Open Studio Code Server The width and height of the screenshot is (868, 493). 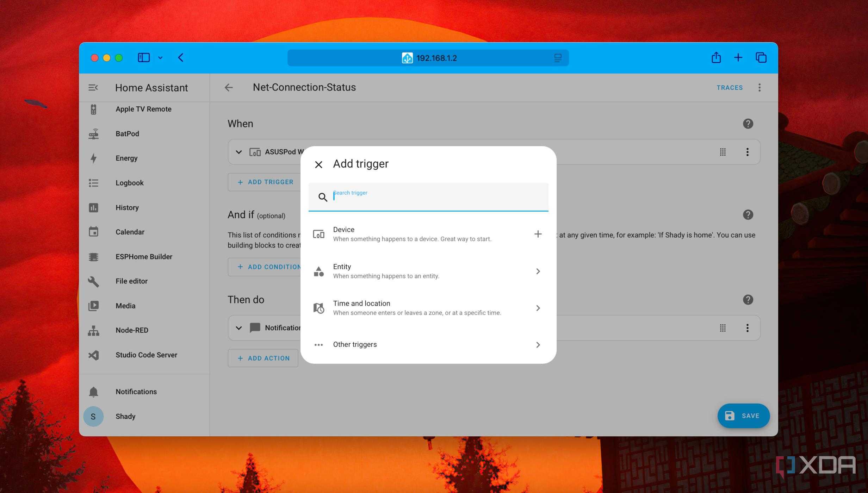(x=144, y=355)
